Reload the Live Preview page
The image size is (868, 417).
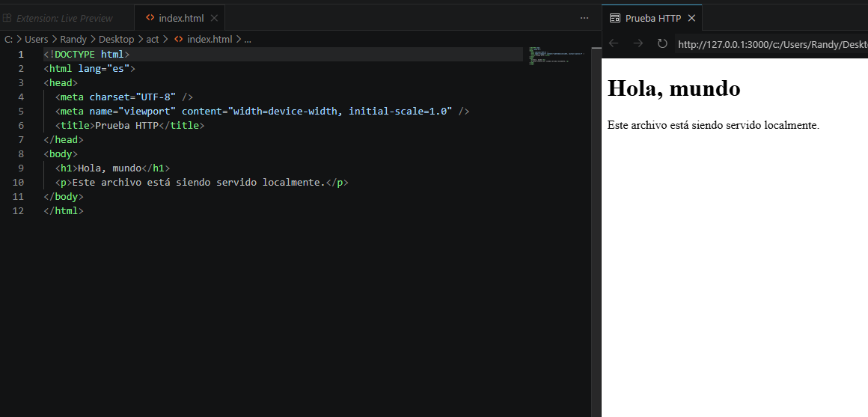(662, 43)
